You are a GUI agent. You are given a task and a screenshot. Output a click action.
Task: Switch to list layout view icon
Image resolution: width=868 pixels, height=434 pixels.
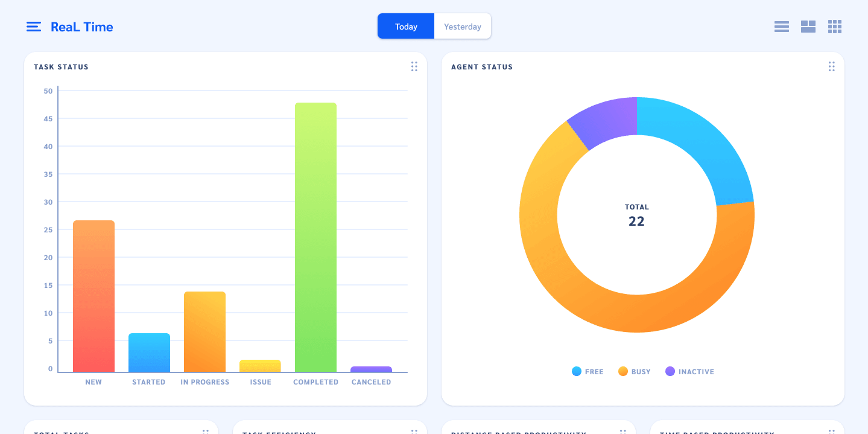(781, 27)
